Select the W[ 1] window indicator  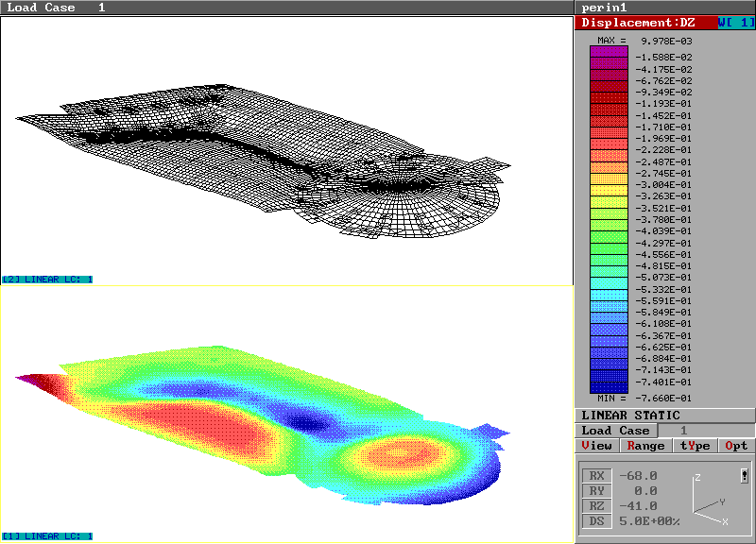735,23
